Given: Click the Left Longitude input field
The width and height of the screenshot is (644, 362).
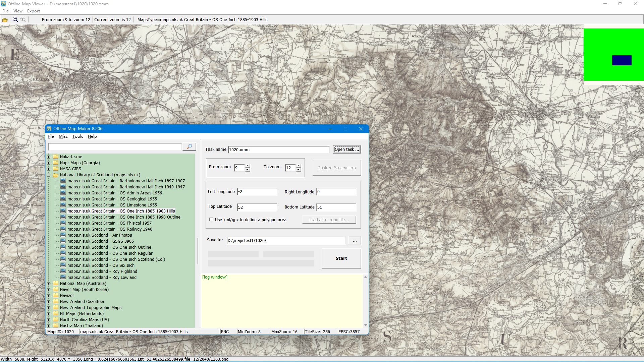Looking at the screenshot, I should point(257,192).
